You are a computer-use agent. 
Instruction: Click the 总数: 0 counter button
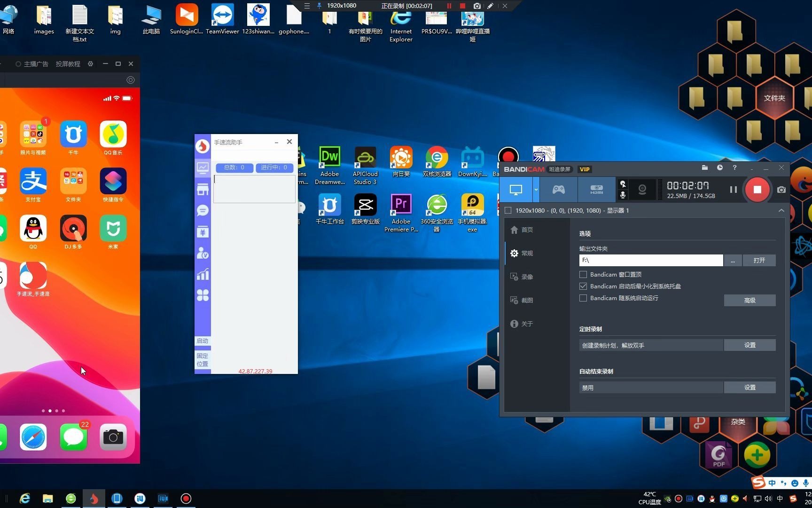point(234,167)
